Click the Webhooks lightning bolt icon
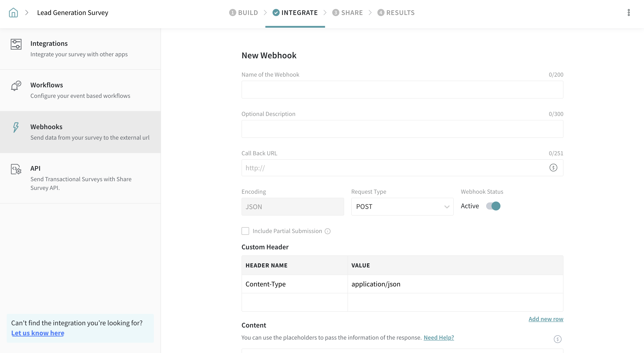The width and height of the screenshot is (644, 353). (16, 127)
